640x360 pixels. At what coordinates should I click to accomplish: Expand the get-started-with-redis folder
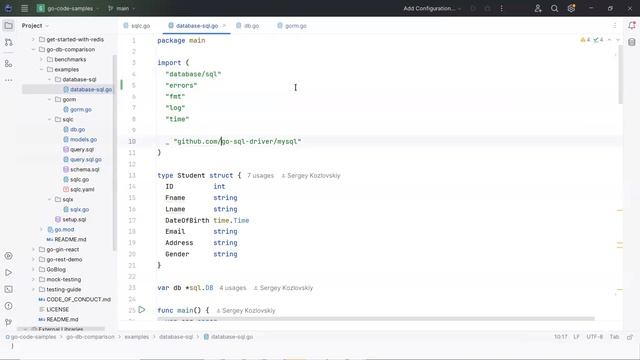[33, 40]
